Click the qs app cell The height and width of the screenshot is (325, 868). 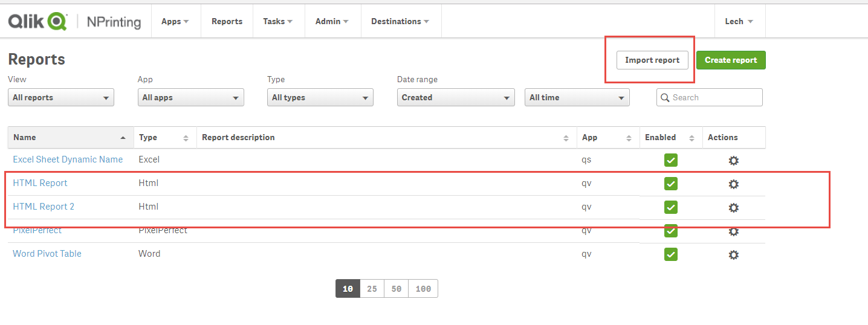tap(586, 159)
